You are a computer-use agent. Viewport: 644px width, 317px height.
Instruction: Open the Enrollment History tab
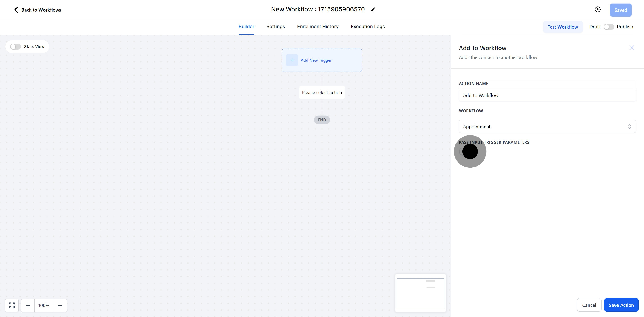[x=318, y=27]
